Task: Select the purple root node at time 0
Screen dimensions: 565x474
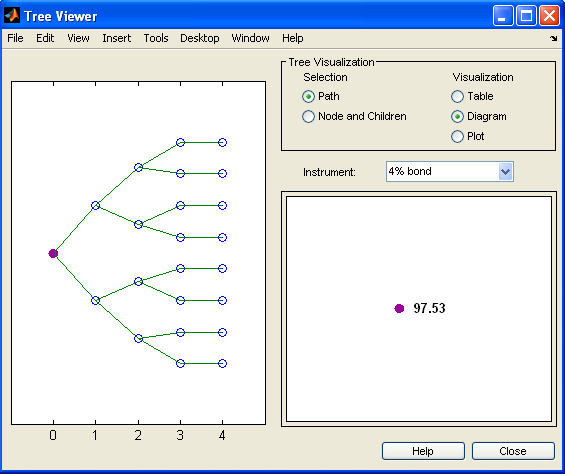Action: (53, 253)
